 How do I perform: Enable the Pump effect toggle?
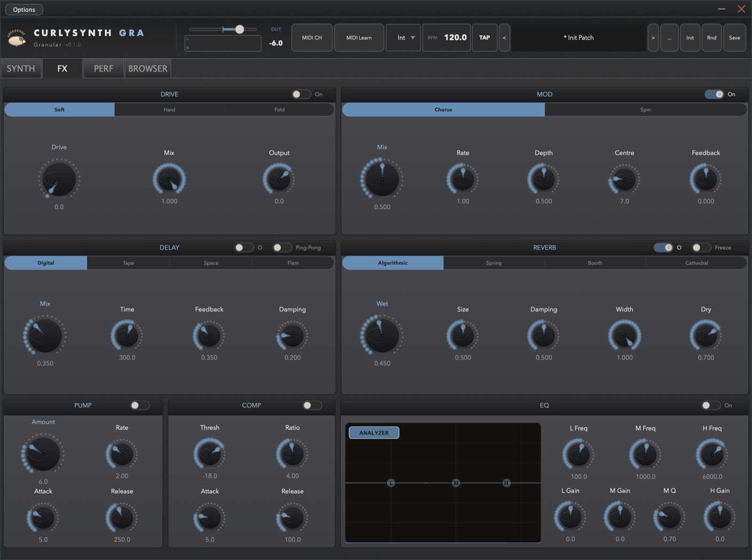140,405
